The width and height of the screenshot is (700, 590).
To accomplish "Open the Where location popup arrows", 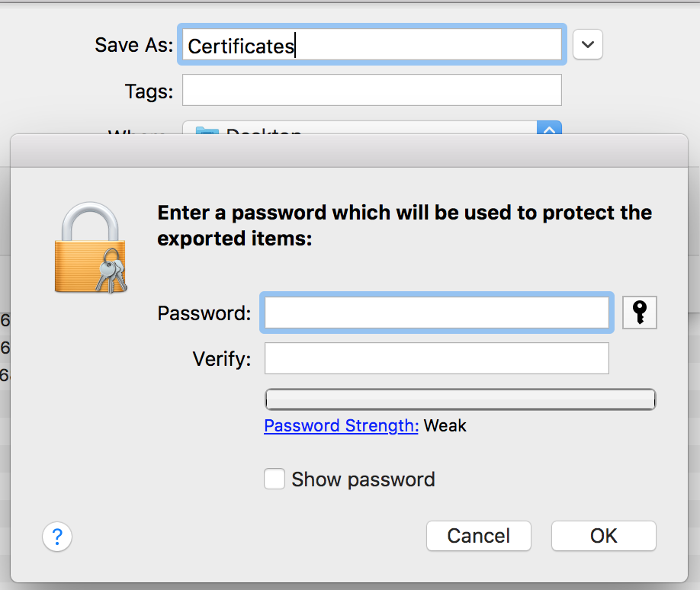I will pyautogui.click(x=550, y=130).
